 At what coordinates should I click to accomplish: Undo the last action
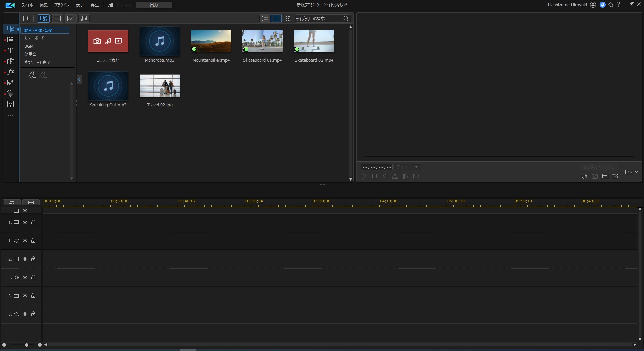(x=119, y=5)
